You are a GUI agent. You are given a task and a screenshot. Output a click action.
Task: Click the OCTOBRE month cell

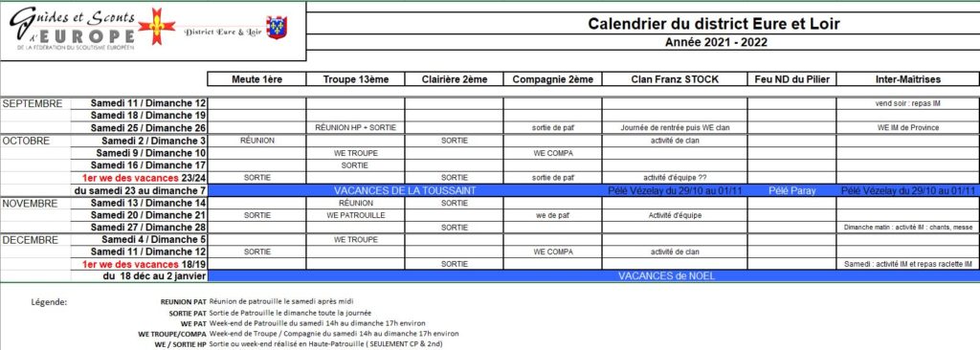[x=35, y=142]
